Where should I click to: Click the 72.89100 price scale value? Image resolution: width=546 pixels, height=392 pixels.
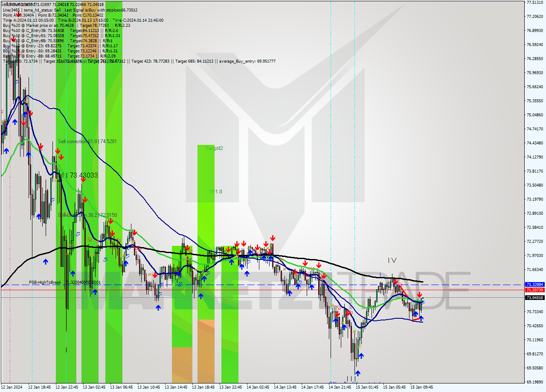[x=534, y=213]
